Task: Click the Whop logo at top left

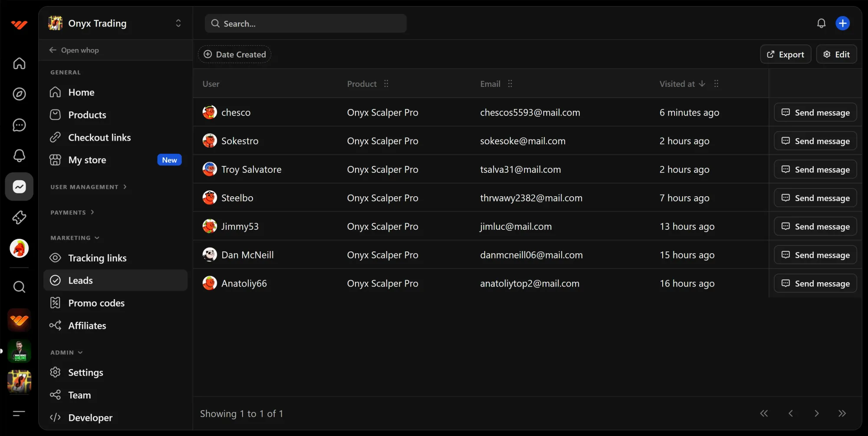Action: [x=19, y=24]
